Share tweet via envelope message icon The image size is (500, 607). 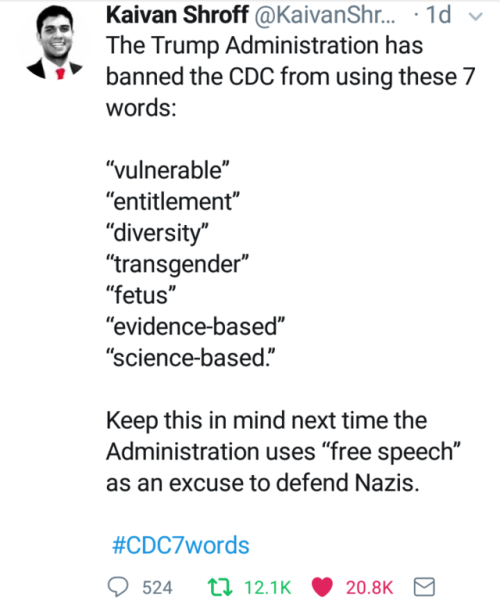[x=424, y=587]
